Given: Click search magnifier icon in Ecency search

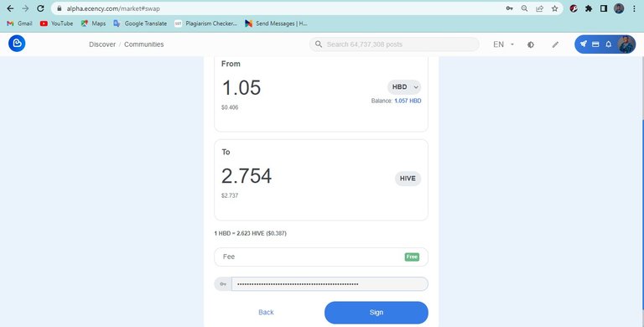Looking at the screenshot, I should [319, 44].
